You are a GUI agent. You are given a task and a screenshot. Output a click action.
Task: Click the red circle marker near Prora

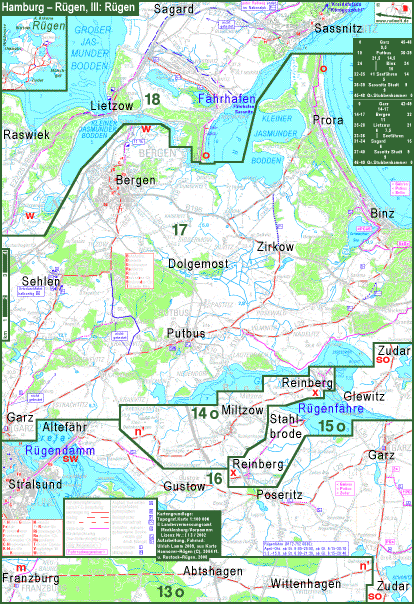[x=323, y=69]
